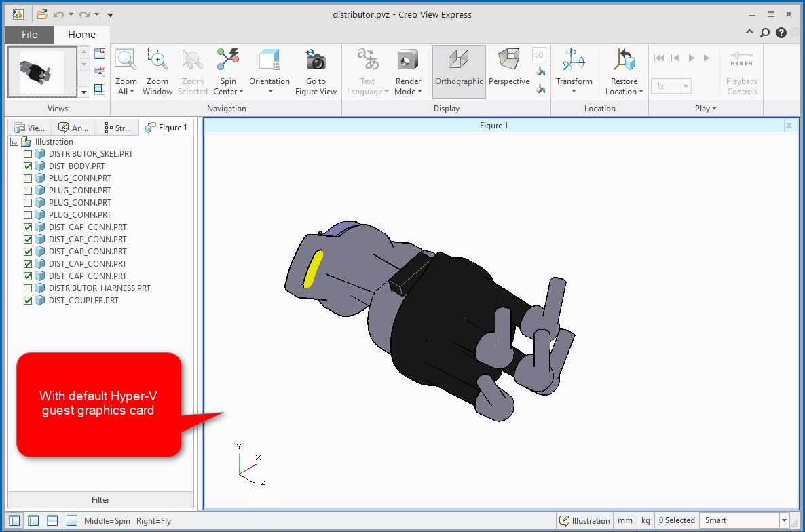Close the Figure 1 viewport

click(x=789, y=126)
